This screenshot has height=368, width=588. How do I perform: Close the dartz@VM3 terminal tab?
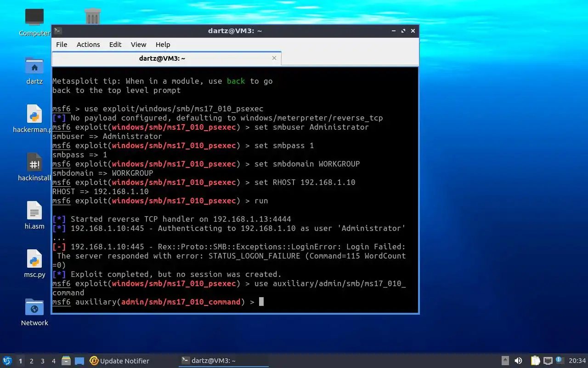point(274,58)
